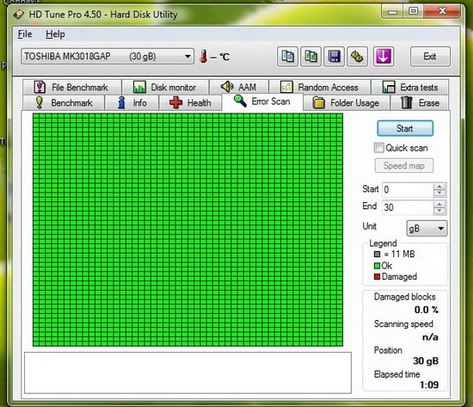Viewport: 473px width, 407px height.
Task: Click the red cross Health tab icon
Action: pyautogui.click(x=176, y=103)
